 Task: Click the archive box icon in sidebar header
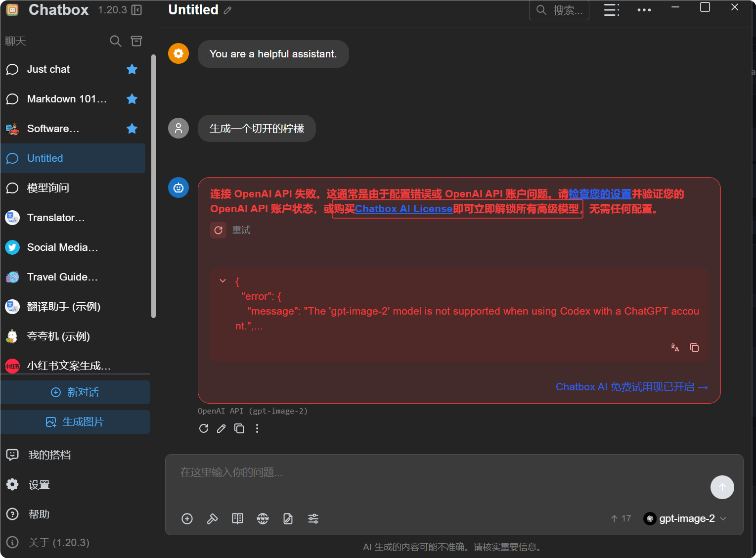(136, 41)
